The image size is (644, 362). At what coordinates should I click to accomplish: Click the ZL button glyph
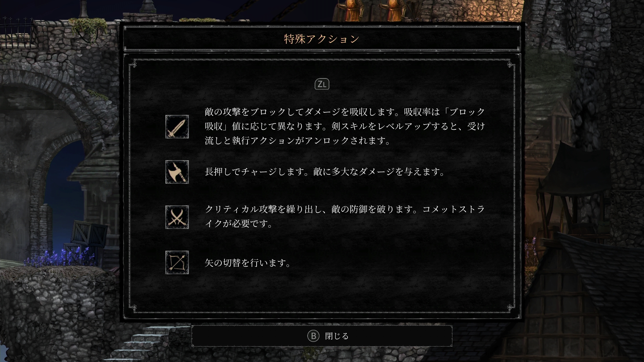click(322, 84)
